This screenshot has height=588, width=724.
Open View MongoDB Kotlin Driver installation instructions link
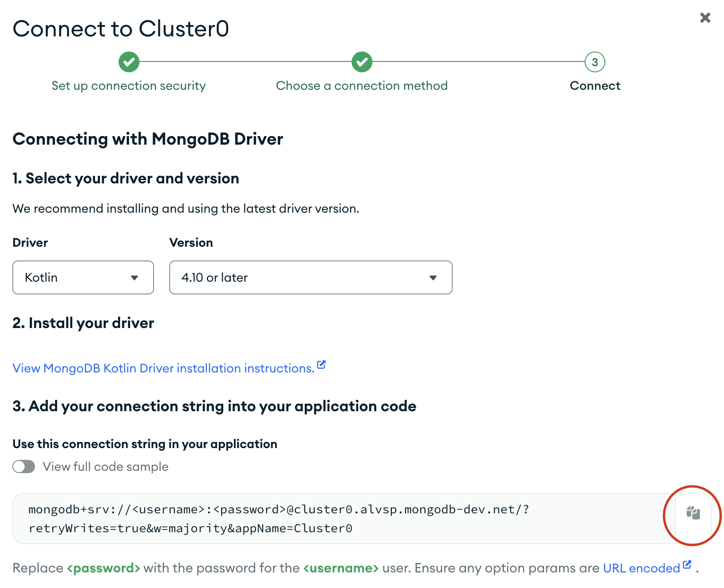[164, 368]
